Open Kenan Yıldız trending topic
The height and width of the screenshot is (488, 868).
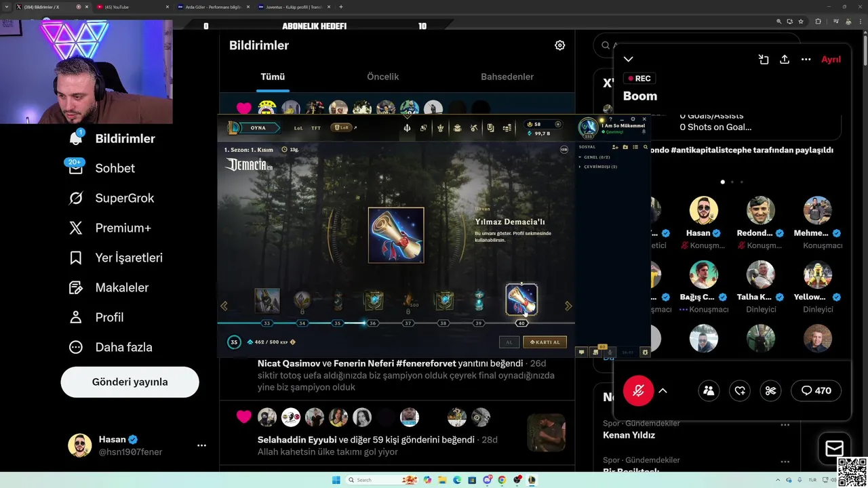coord(629,435)
